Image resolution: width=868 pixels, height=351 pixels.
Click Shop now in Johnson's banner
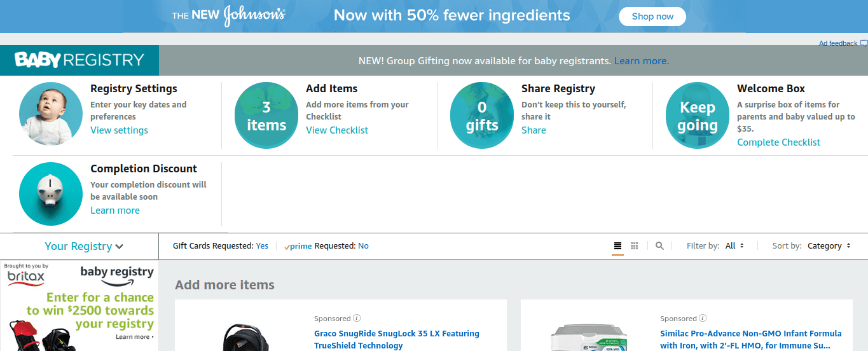(652, 17)
